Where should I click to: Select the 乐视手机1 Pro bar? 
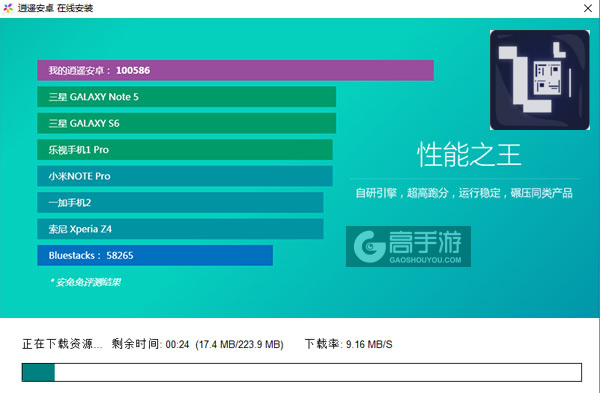point(185,150)
